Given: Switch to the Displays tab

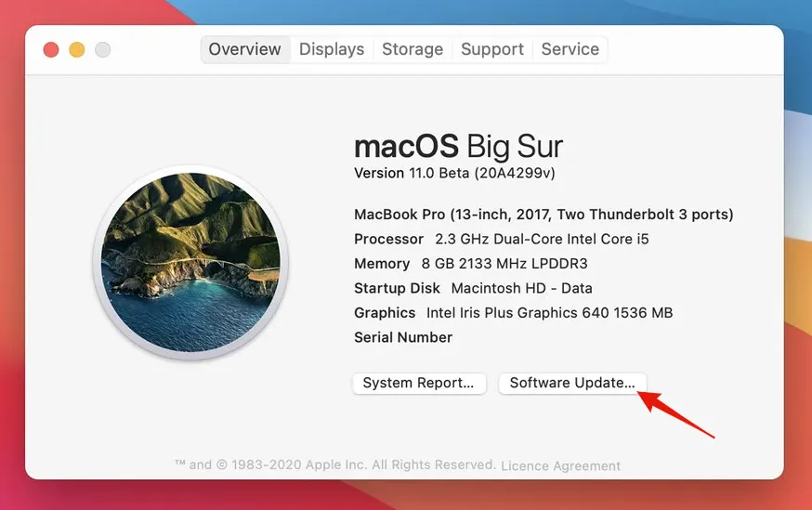Looking at the screenshot, I should pyautogui.click(x=334, y=49).
